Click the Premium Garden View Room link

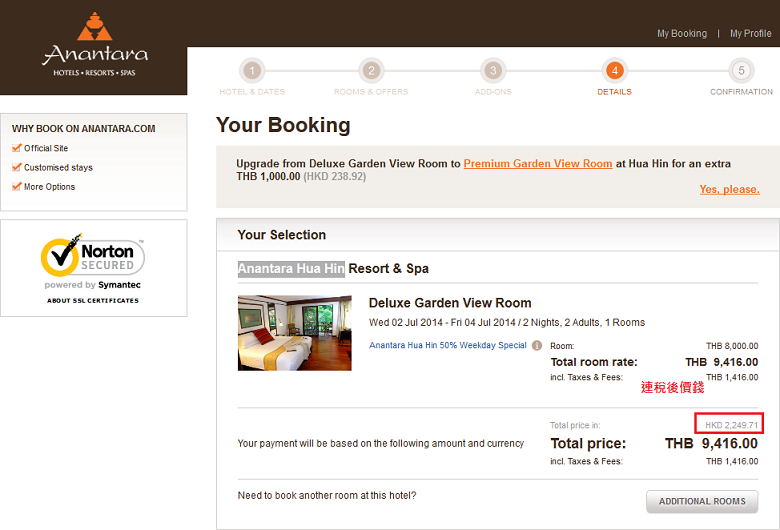point(538,163)
